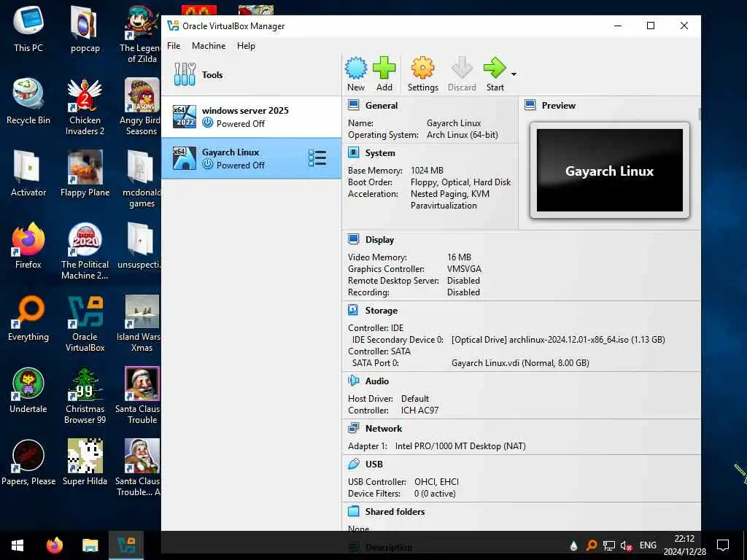747x560 pixels.
Task: Open the notification center icon
Action: 723,545
